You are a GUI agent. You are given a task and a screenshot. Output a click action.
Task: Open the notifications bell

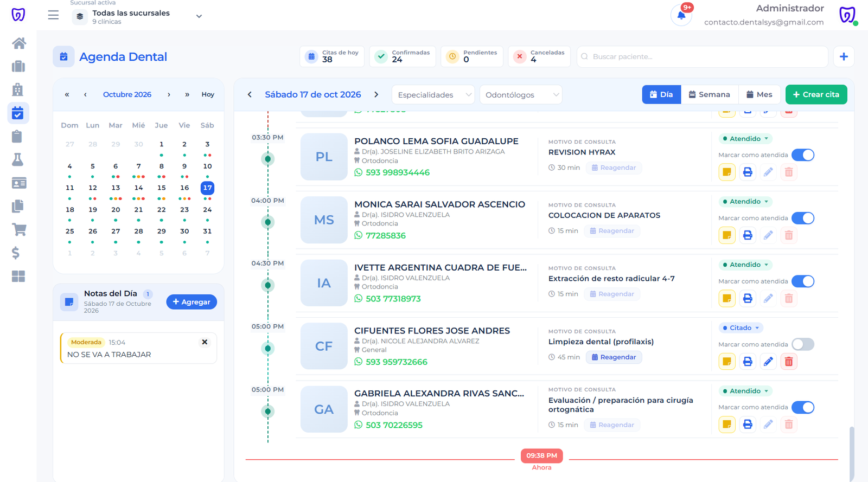[681, 15]
